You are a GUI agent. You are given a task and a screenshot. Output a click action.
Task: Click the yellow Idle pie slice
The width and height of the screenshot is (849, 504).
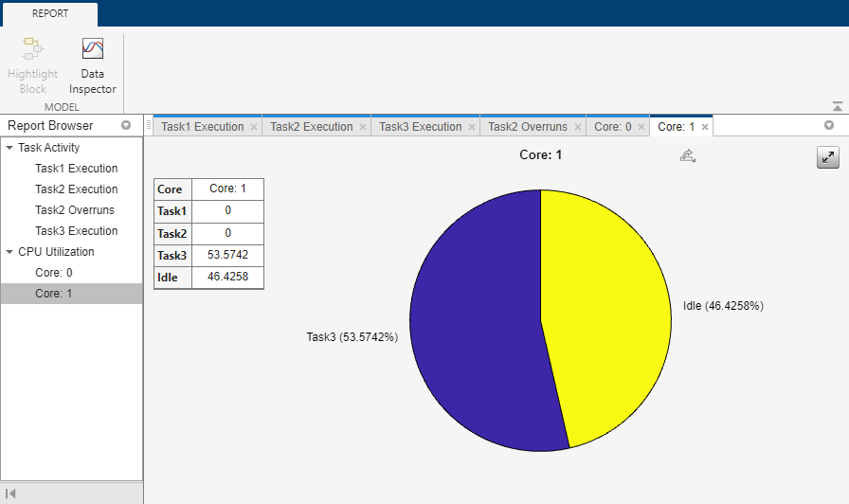click(606, 303)
